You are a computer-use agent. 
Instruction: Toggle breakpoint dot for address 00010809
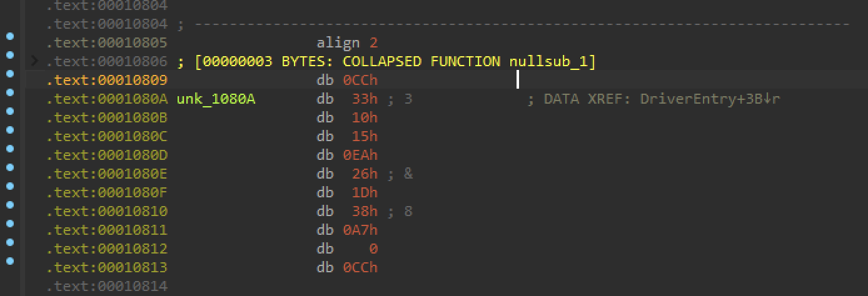pos(10,74)
